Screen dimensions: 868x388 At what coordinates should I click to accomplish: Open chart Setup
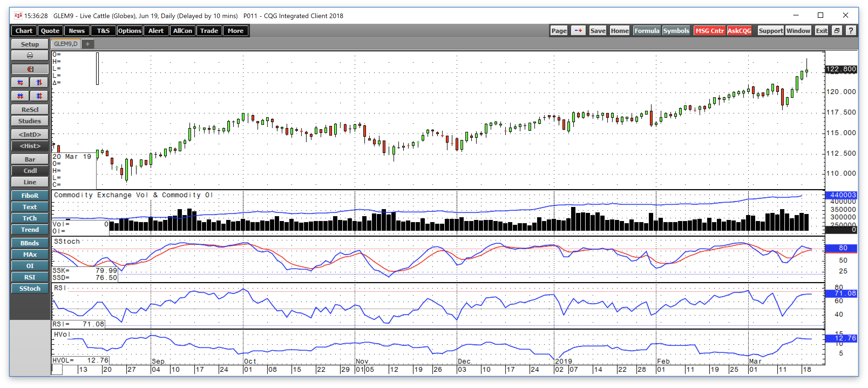(x=30, y=44)
